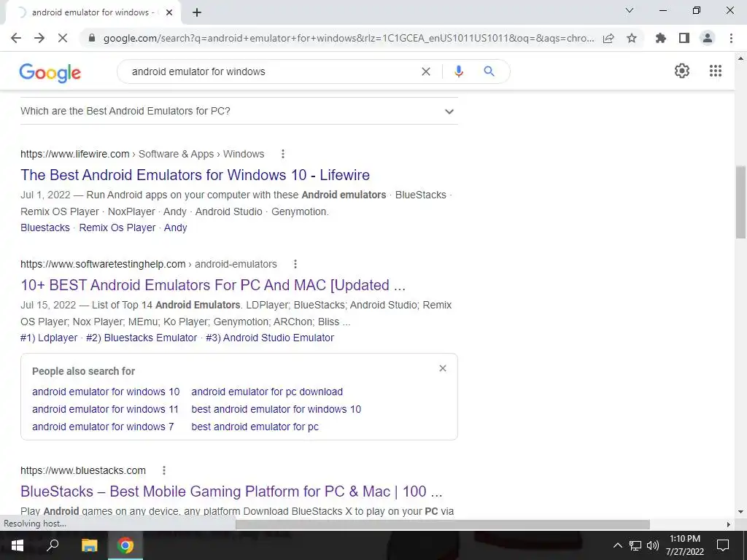747x560 pixels.
Task: Open the taskbar clock showing 1:10 PM
Action: [x=684, y=545]
